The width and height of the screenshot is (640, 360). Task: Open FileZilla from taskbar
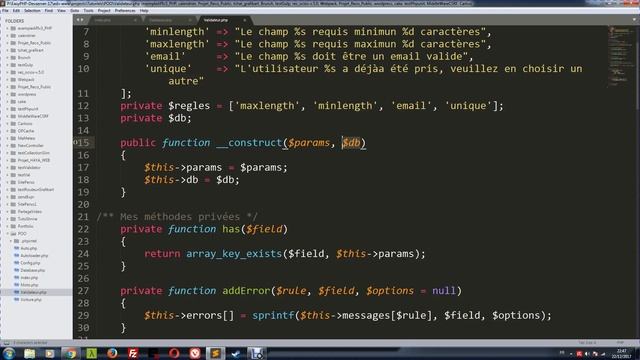pos(133,353)
